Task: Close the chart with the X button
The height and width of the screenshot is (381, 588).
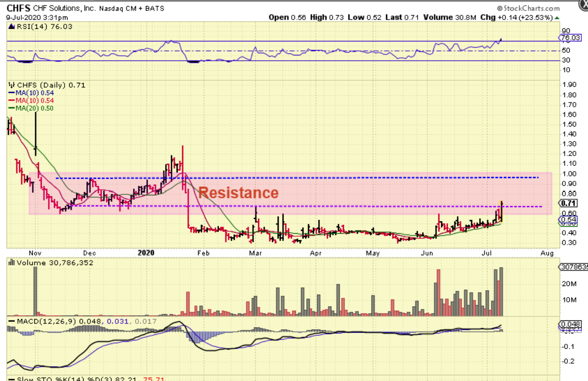Action: tap(584, 5)
